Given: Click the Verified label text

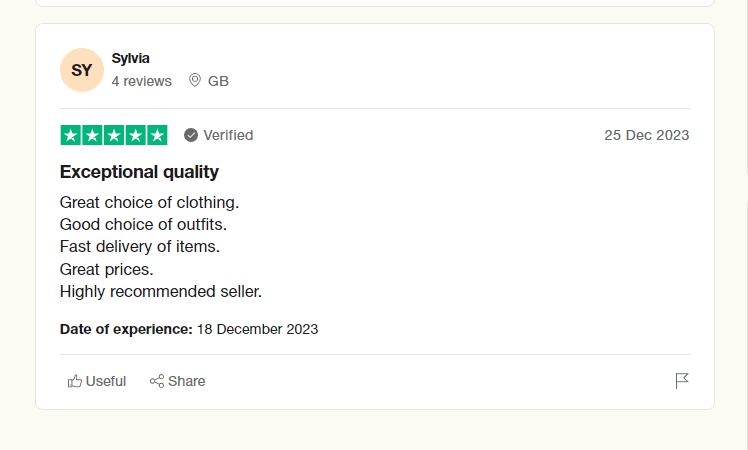Looking at the screenshot, I should coord(228,135).
